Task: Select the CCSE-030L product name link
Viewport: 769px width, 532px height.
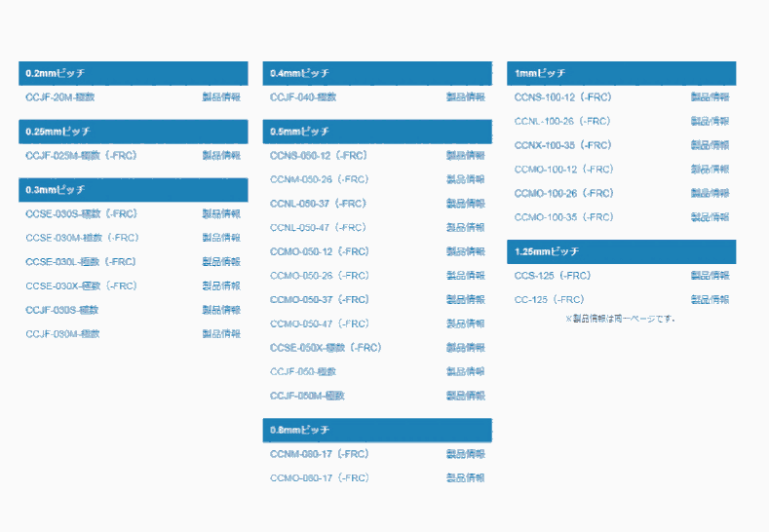Action: coord(81,262)
